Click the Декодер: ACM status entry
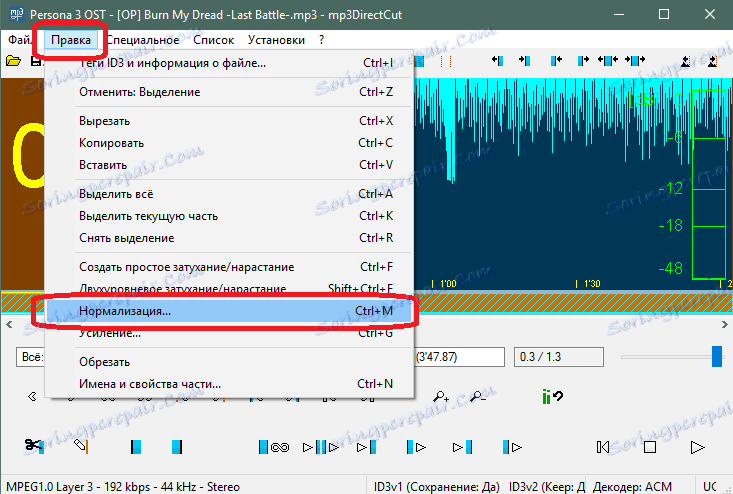The image size is (733, 494). pyautogui.click(x=632, y=487)
